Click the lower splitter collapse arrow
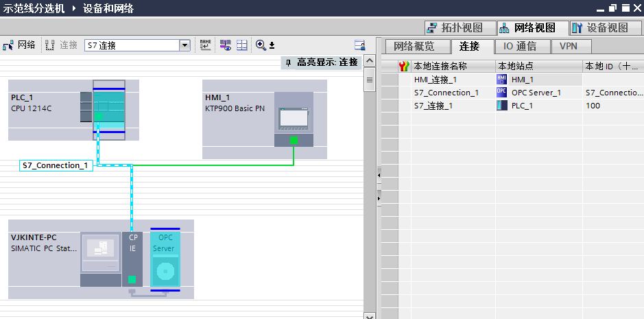The height and width of the screenshot is (319, 644). [379, 198]
